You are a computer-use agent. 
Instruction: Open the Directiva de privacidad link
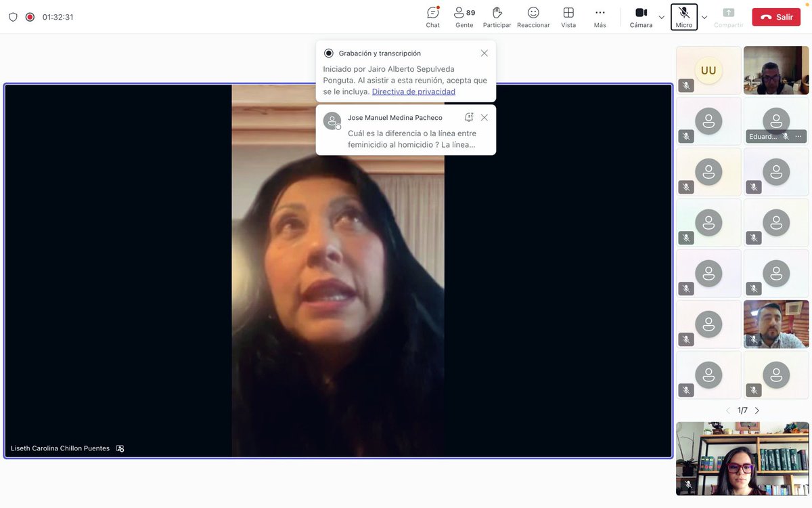413,91
